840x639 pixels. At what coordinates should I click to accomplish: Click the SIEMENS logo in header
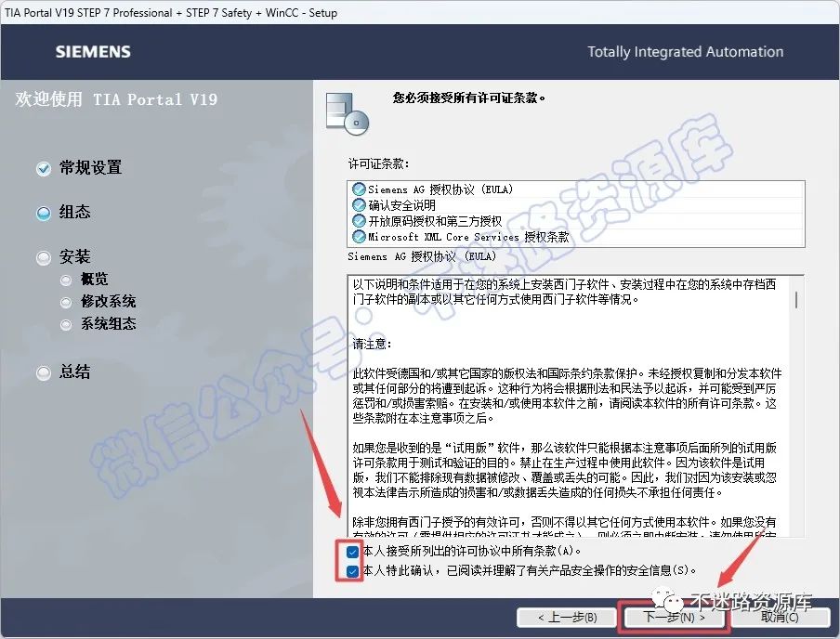point(93,52)
